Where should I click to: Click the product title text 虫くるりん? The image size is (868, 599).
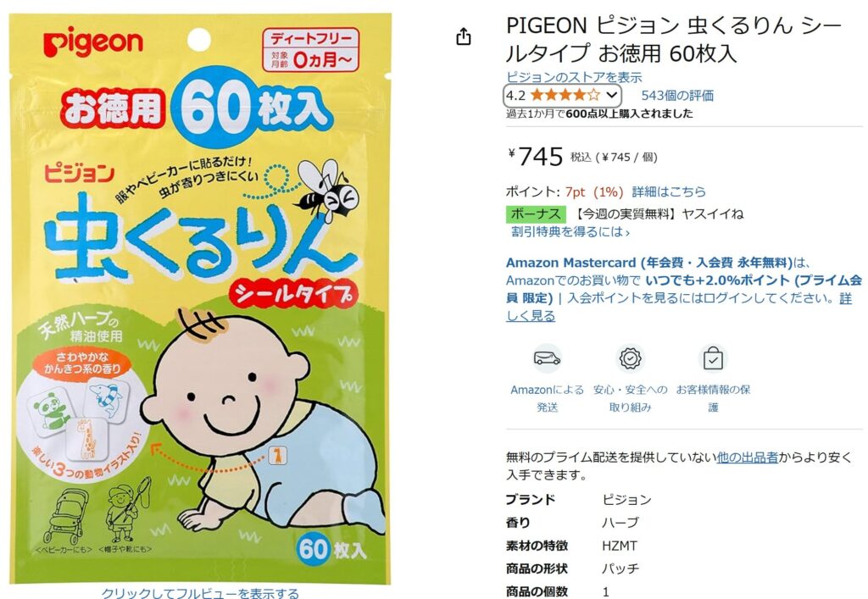(x=740, y=25)
